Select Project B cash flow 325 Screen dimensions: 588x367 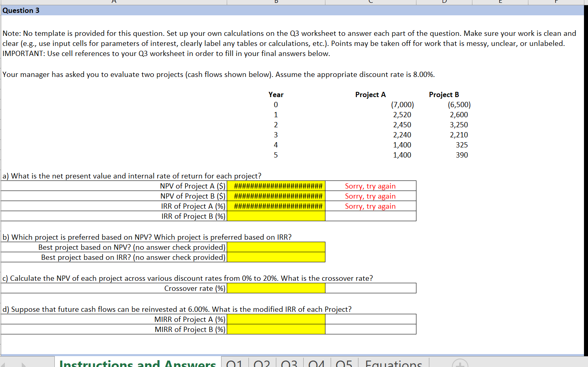[462, 145]
